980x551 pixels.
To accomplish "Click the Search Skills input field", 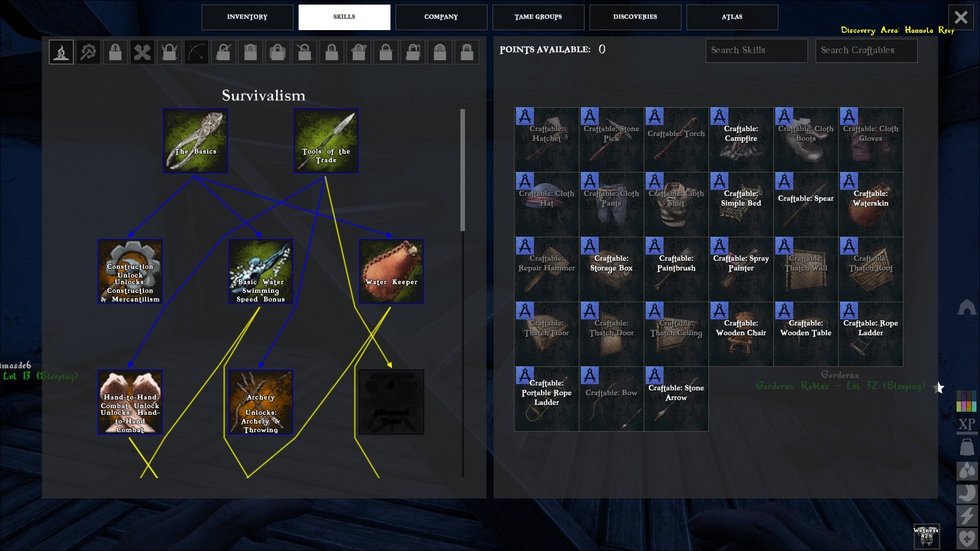I will click(x=756, y=50).
